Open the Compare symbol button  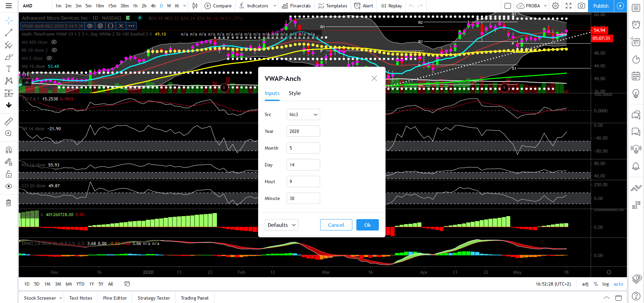218,6
